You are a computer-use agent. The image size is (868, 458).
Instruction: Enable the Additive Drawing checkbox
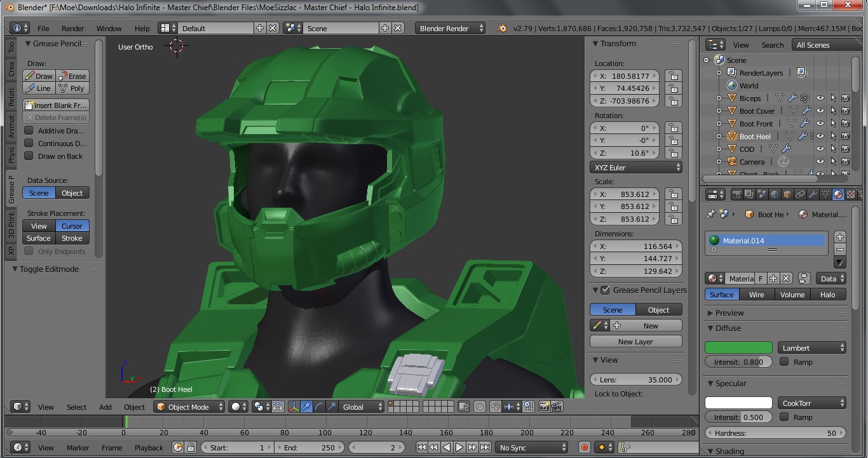pyautogui.click(x=29, y=131)
